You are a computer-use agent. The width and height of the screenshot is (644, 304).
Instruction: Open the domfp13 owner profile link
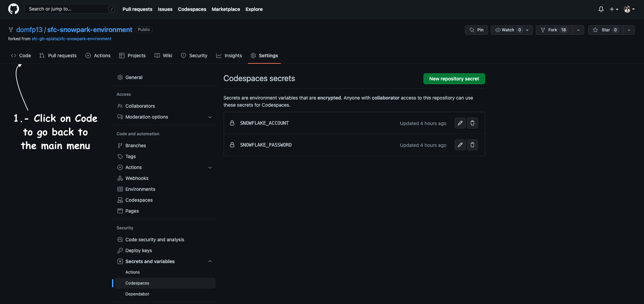coord(30,30)
